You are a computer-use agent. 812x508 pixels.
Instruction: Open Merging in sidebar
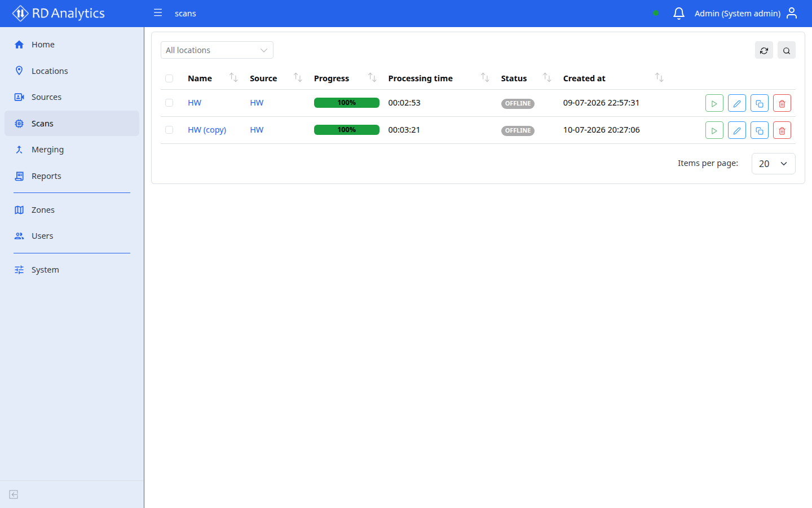[x=72, y=150]
